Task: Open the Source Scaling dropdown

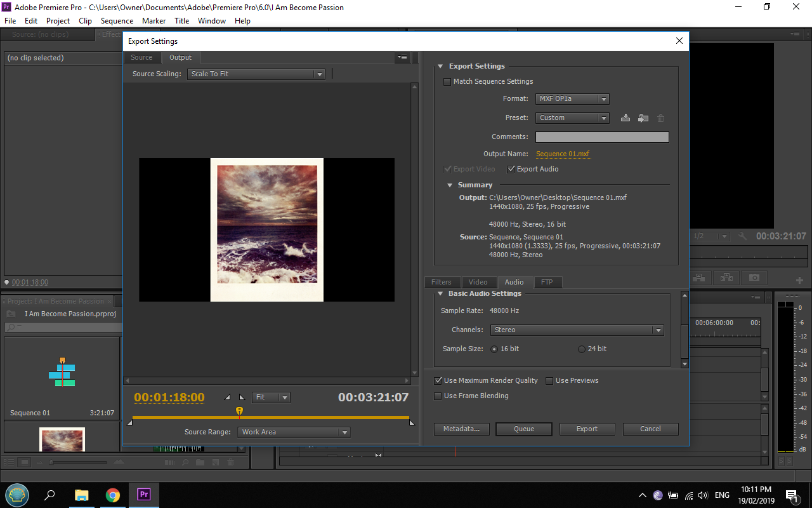Action: pos(256,74)
